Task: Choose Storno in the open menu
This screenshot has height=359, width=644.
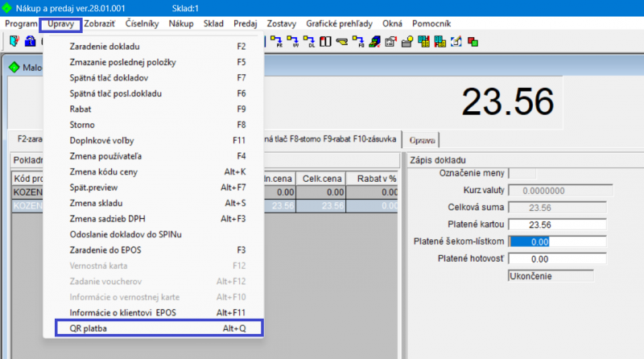Action: [82, 125]
